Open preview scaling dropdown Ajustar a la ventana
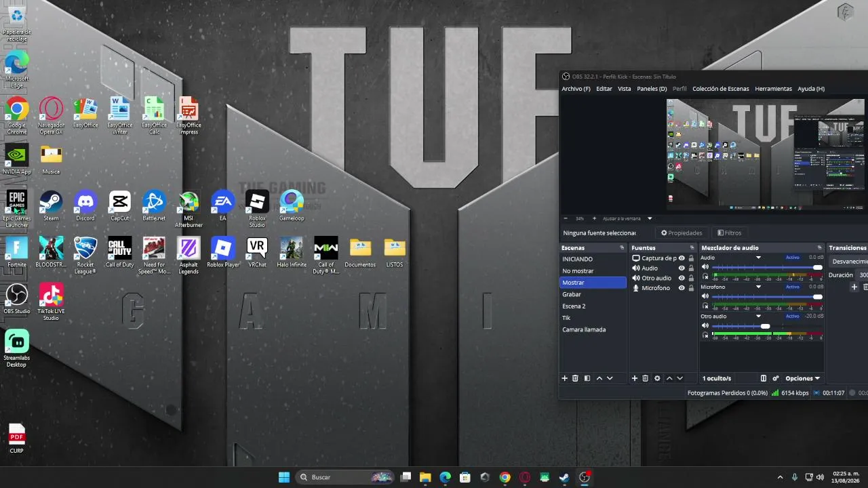868x488 pixels. pos(627,218)
